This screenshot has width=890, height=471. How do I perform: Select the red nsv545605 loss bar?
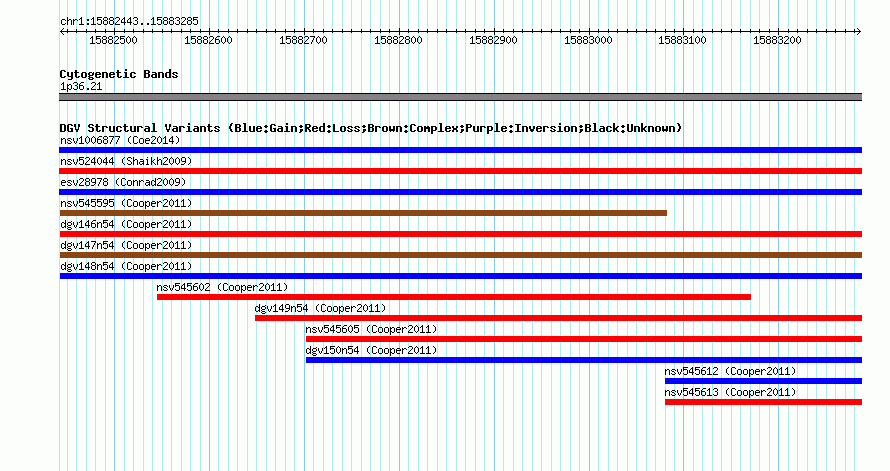click(x=584, y=339)
